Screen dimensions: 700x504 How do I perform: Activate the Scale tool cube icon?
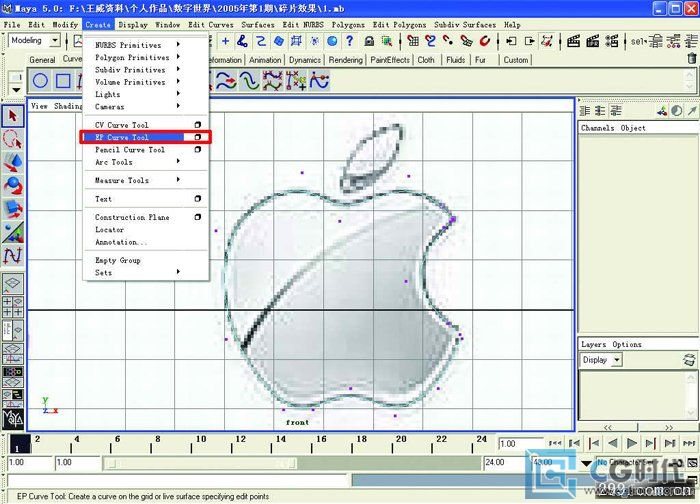[12, 209]
